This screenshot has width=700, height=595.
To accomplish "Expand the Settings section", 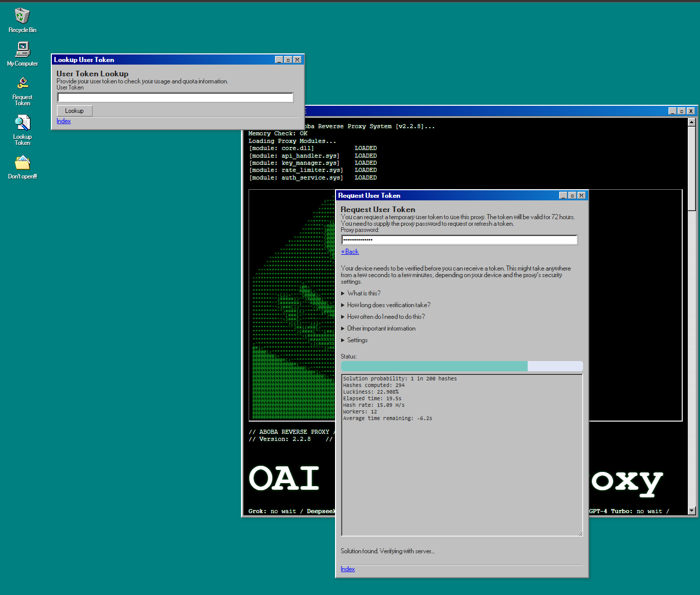I will pyautogui.click(x=354, y=340).
